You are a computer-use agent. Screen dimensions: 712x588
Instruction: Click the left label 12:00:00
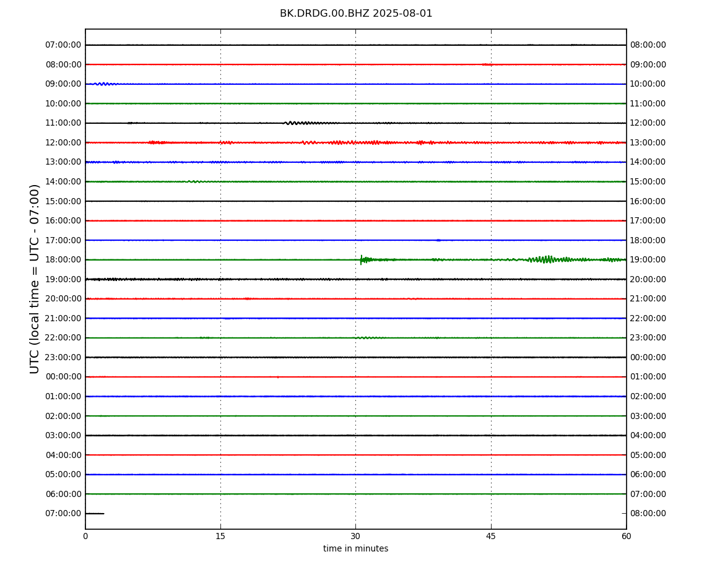click(63, 142)
